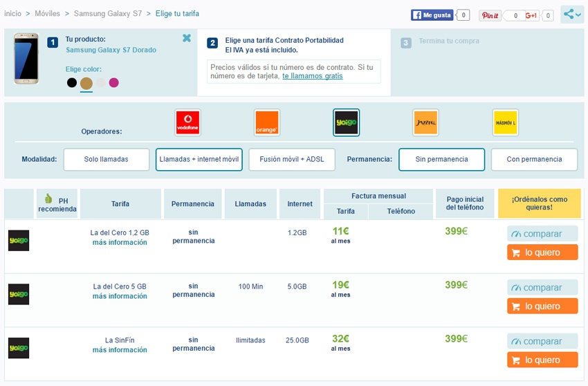This screenshot has height=386, width=588.
Task: Compare the La del Cero 1,2 GB tariff
Action: 542,234
